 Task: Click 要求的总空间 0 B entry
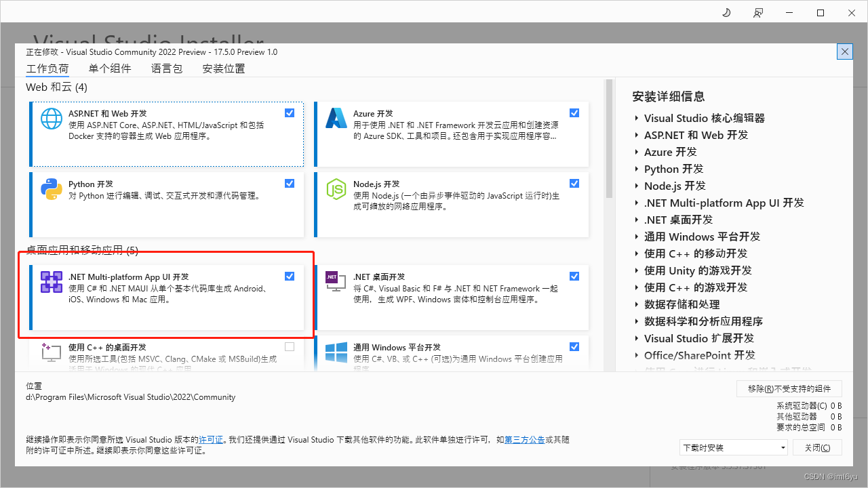pos(810,428)
